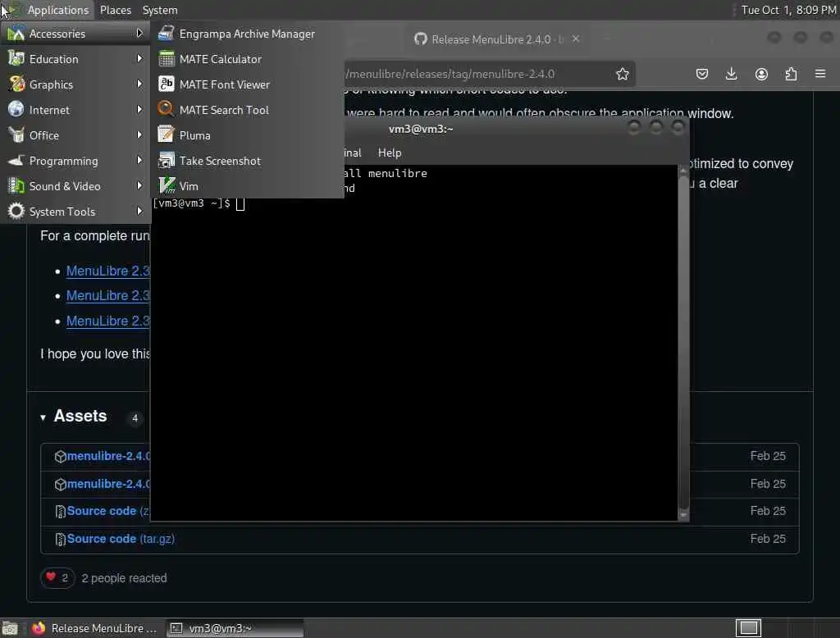Open Pluma text editor
This screenshot has width=840, height=638.
247,135
